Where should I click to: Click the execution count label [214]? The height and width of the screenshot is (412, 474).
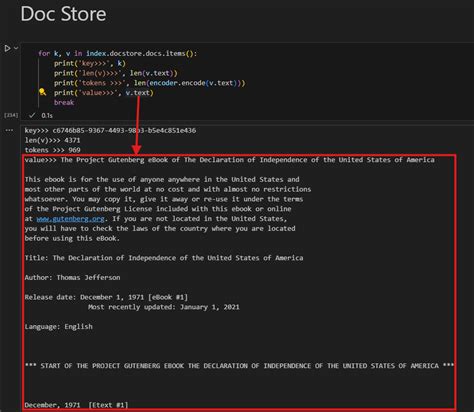pyautogui.click(x=11, y=115)
